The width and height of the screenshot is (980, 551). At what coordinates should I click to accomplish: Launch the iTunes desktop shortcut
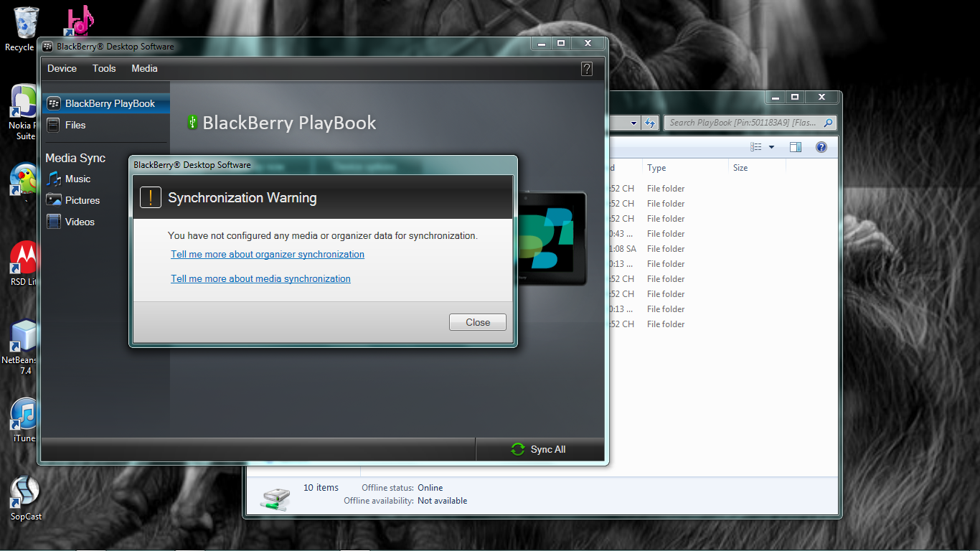(24, 420)
